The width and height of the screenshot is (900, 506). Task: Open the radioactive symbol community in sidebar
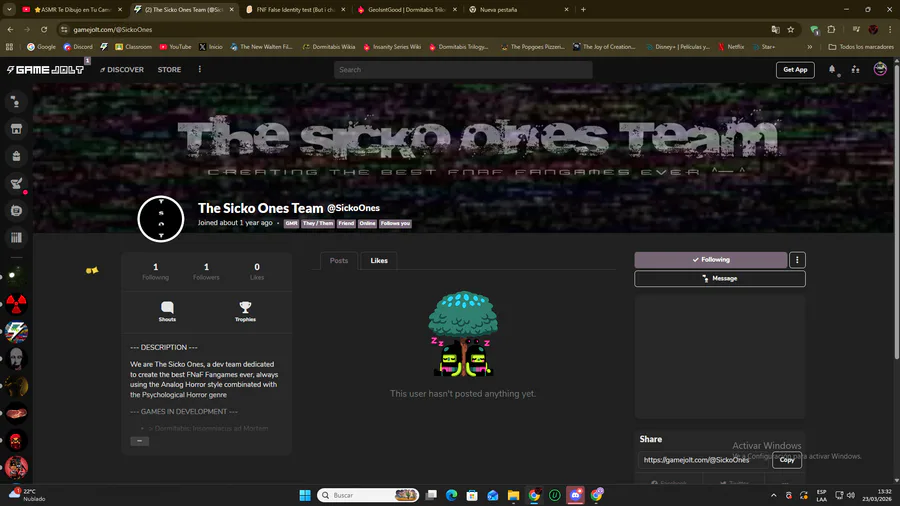[16, 304]
